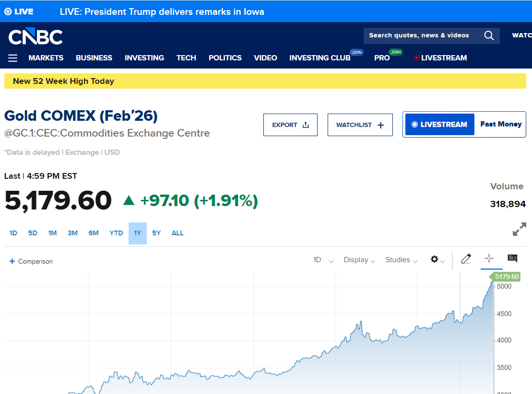This screenshot has width=532, height=394.
Task: Click the volume value 318,894
Action: (x=508, y=204)
